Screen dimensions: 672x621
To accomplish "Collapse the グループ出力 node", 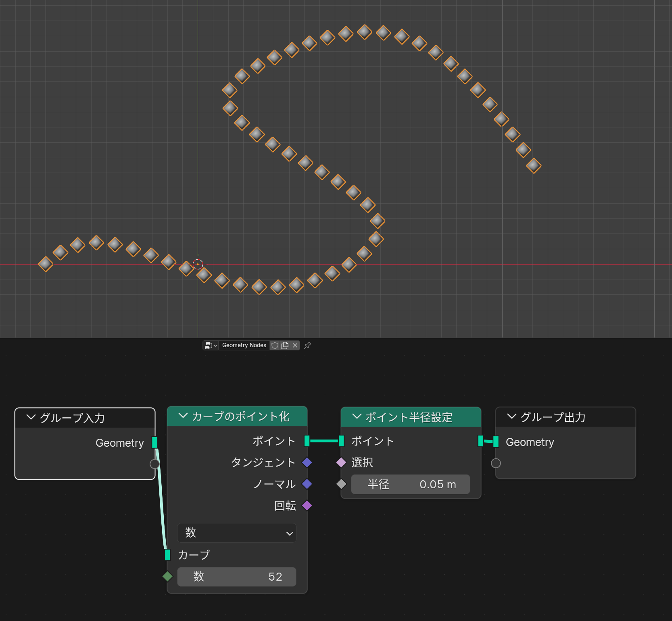I will [x=511, y=416].
